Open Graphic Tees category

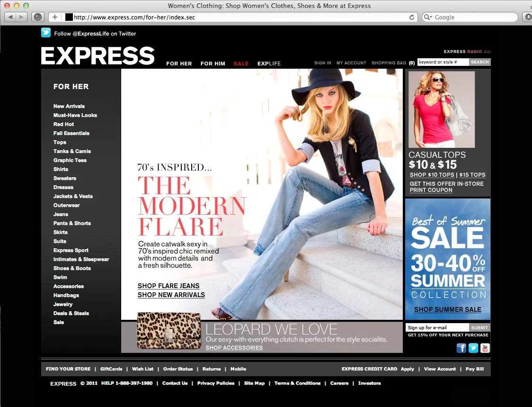(70, 160)
